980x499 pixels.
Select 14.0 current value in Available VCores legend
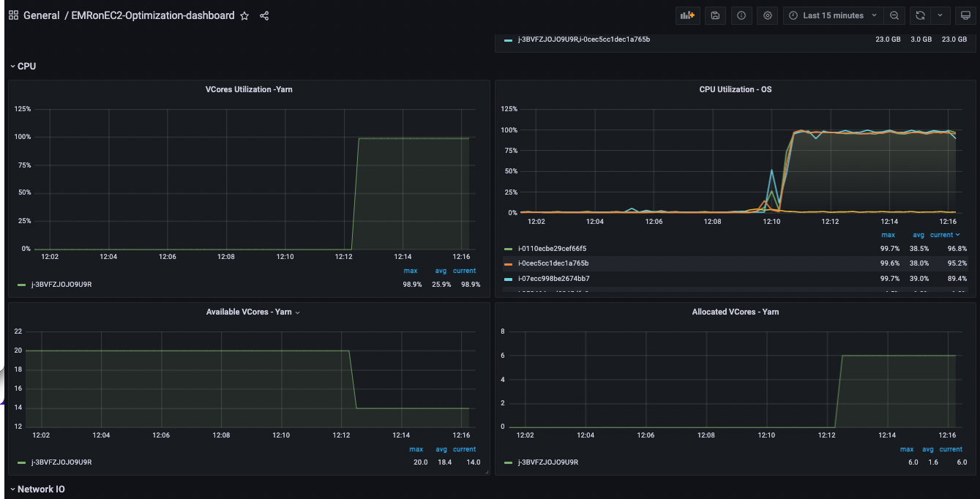click(474, 462)
